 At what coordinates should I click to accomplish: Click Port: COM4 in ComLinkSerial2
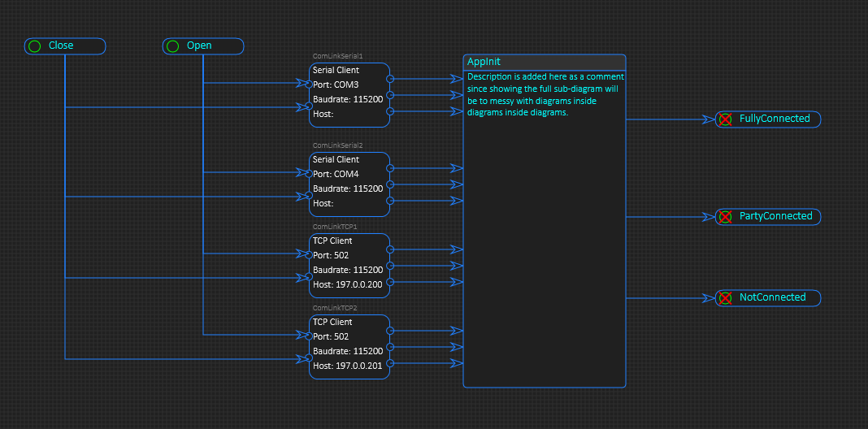pos(336,174)
